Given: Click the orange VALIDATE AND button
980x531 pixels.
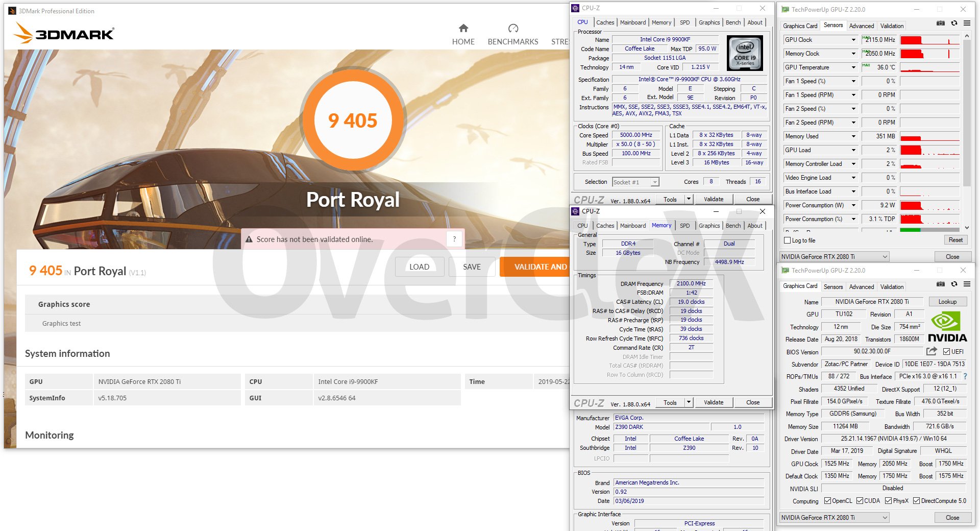Looking at the screenshot, I should pyautogui.click(x=534, y=267).
